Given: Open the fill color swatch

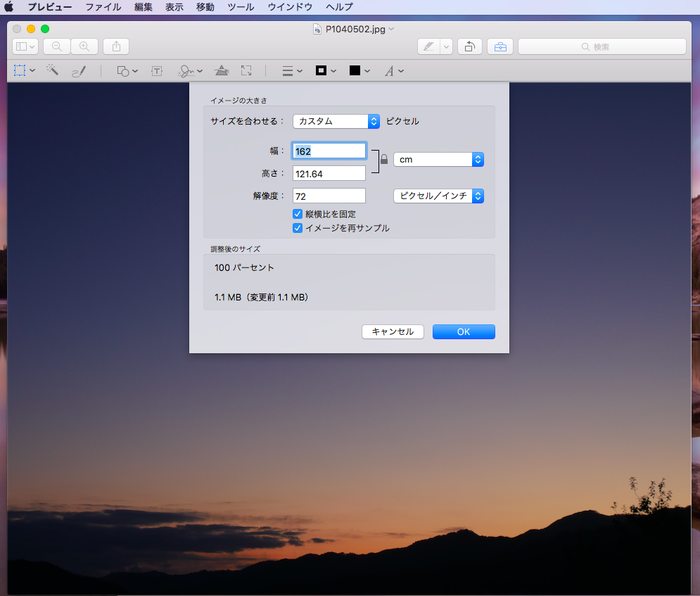Looking at the screenshot, I should click(x=359, y=70).
